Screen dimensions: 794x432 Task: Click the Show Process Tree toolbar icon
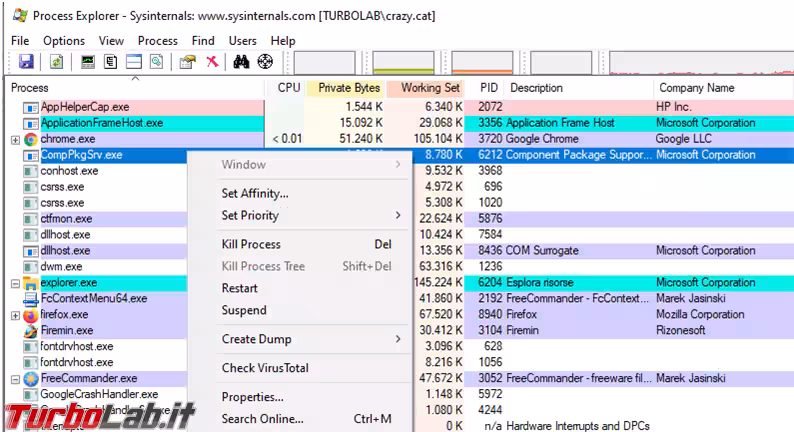(x=111, y=62)
